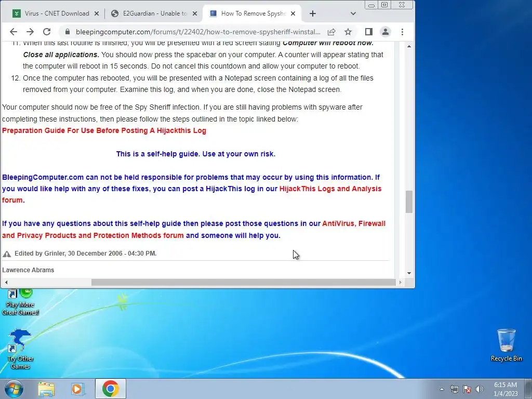532x399 pixels.
Task: Open Chrome side panel
Action: [x=369, y=32]
